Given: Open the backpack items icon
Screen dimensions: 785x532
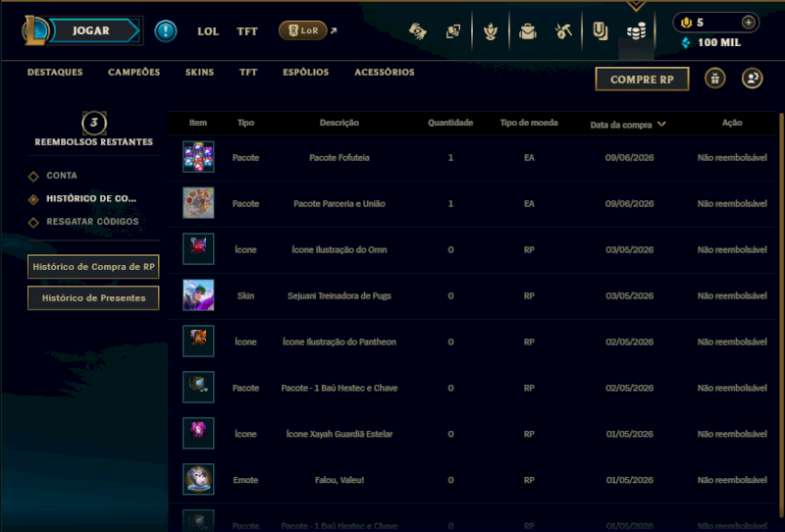Looking at the screenshot, I should (x=527, y=31).
